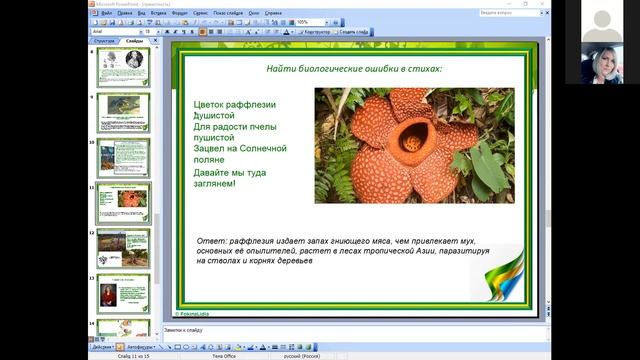Close the slides panel with its X
This screenshot has width=640, height=360.
click(x=155, y=40)
